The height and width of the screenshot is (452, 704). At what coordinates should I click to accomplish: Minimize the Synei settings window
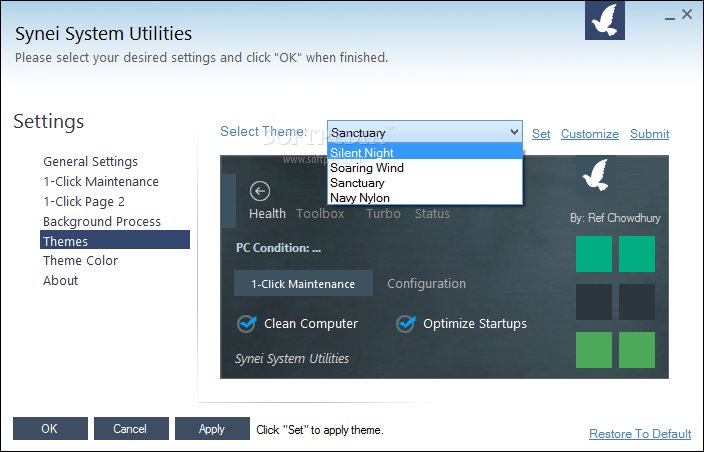click(x=670, y=18)
